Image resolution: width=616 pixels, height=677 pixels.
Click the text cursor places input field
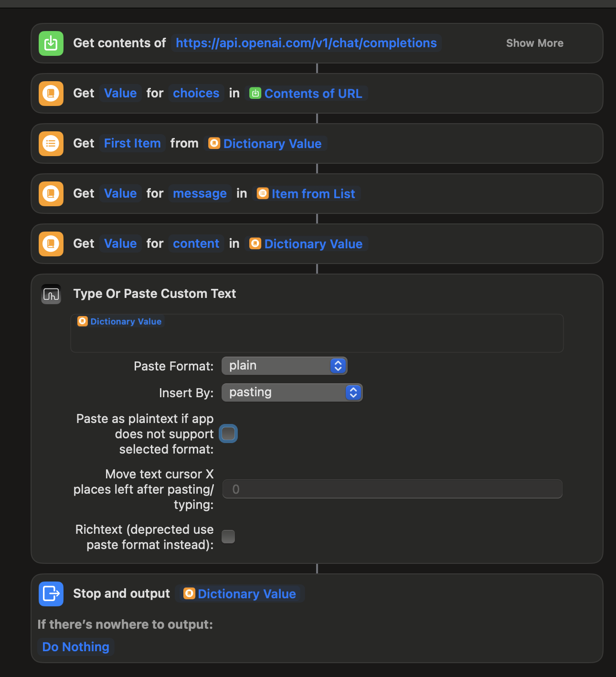click(x=392, y=489)
